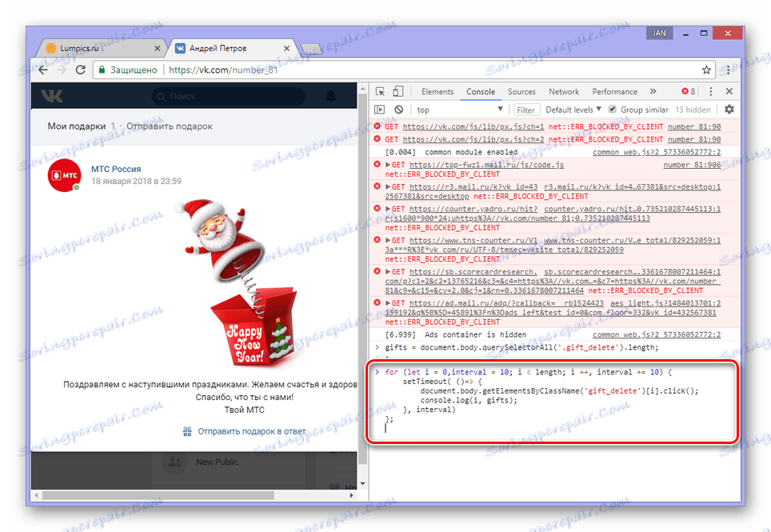Click horizontal scrollbar right arrow
771x532 pixels.
[352, 496]
